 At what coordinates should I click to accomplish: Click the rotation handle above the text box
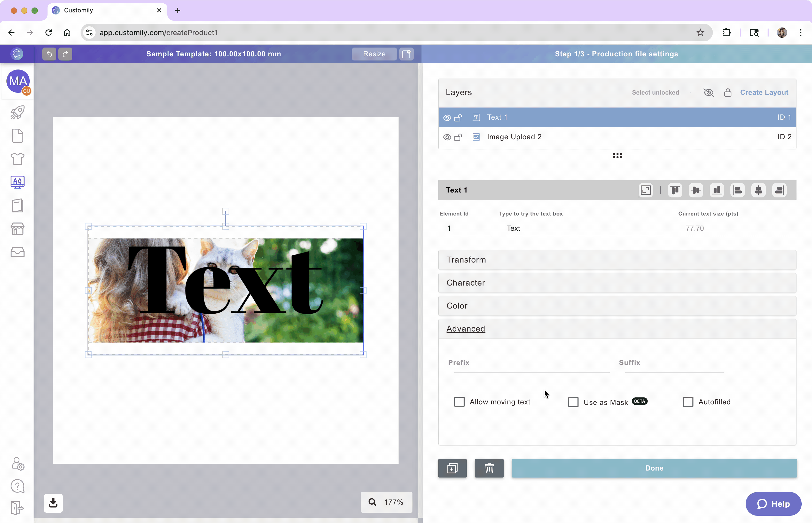226,212
